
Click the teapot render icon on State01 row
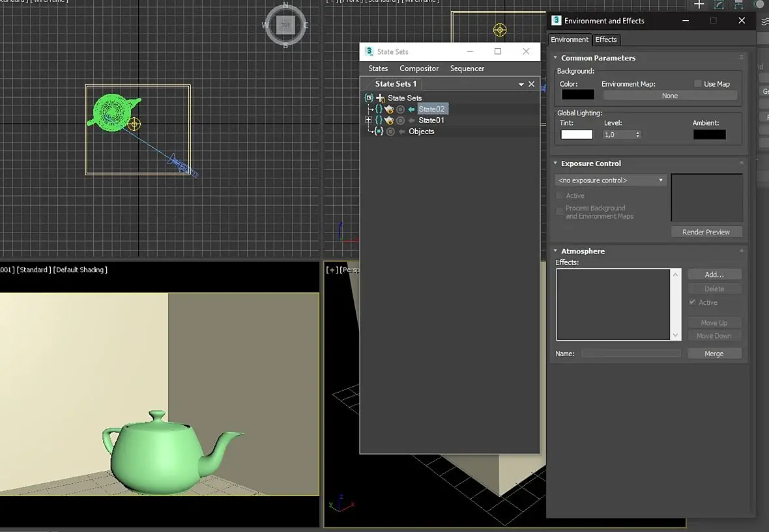point(389,120)
